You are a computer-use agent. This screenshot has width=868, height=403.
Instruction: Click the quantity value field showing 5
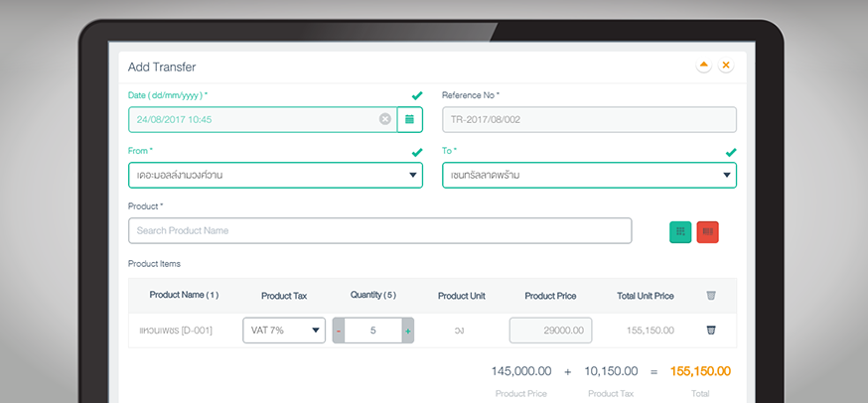372,331
